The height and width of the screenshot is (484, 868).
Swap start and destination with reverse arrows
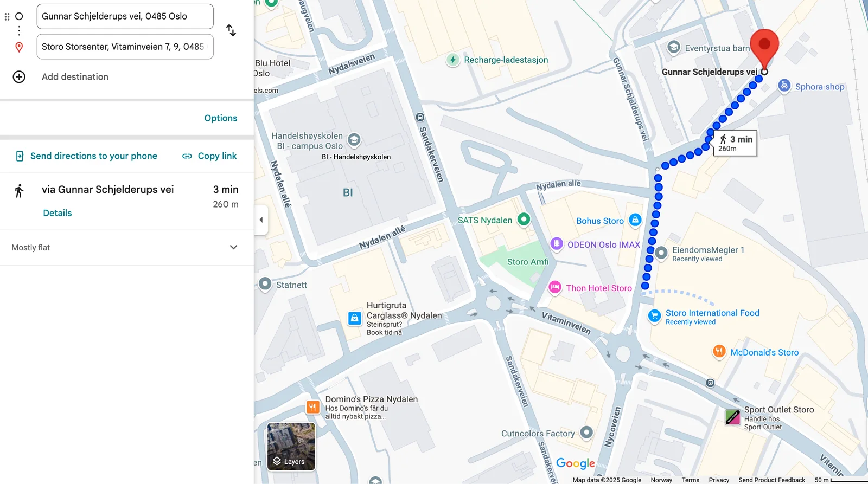231,30
